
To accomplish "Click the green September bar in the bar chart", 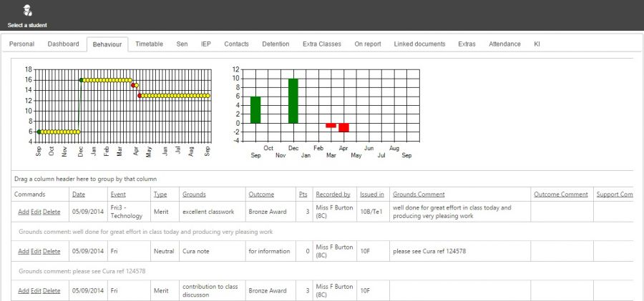I will (x=255, y=109).
